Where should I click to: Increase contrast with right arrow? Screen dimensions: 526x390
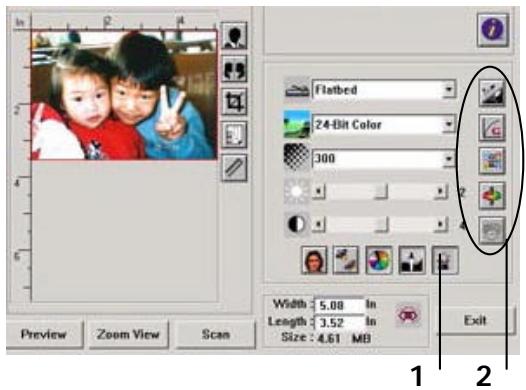[x=440, y=225]
